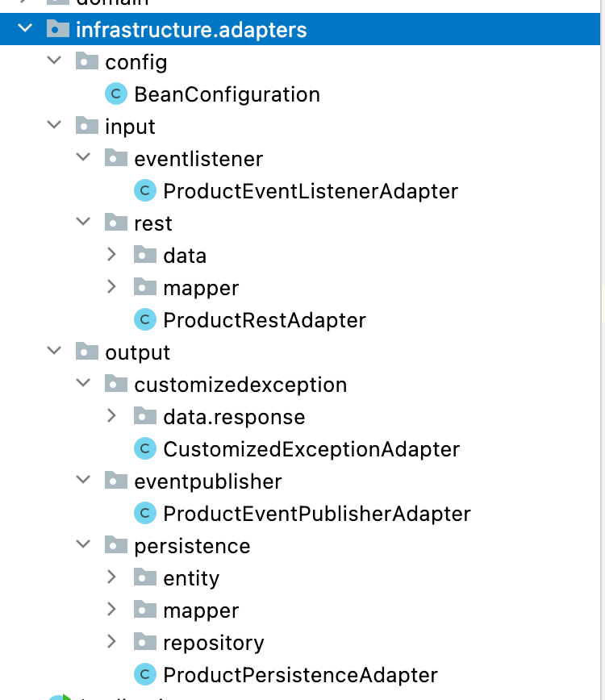The width and height of the screenshot is (605, 700).
Task: Select the persistence mapper folder label
Action: pyautogui.click(x=201, y=610)
